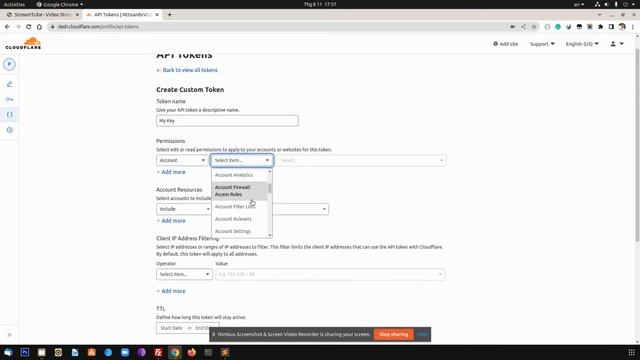This screenshot has height=360, width=640.
Task: Open the show applications grid icon
Action: (631, 352)
